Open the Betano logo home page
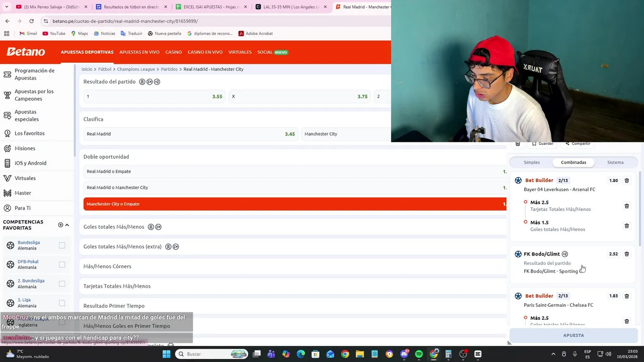 point(26,52)
